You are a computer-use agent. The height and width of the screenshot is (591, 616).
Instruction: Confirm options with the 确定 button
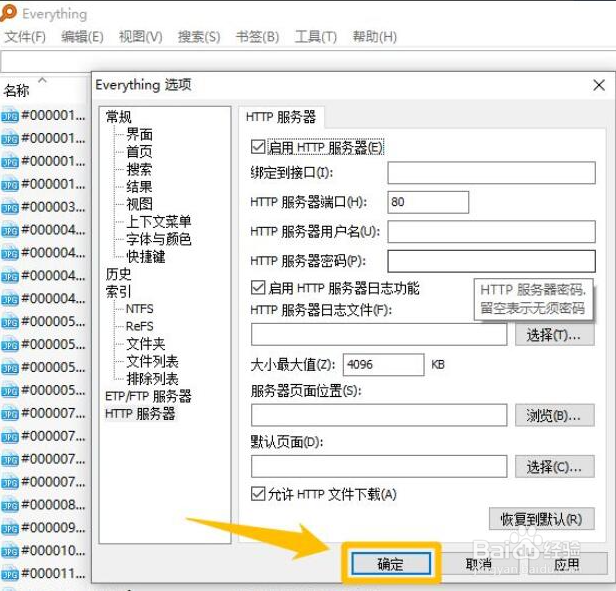click(x=391, y=564)
